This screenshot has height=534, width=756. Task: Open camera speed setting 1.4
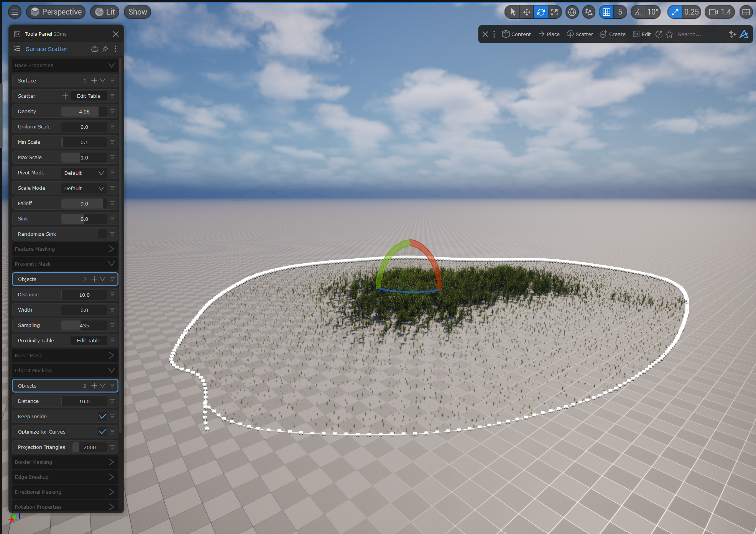[x=720, y=12]
